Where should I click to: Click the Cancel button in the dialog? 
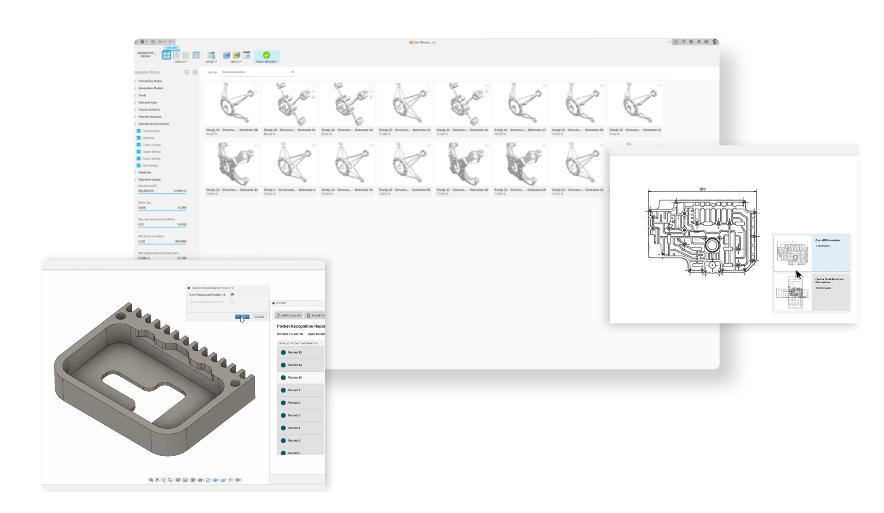click(x=259, y=316)
